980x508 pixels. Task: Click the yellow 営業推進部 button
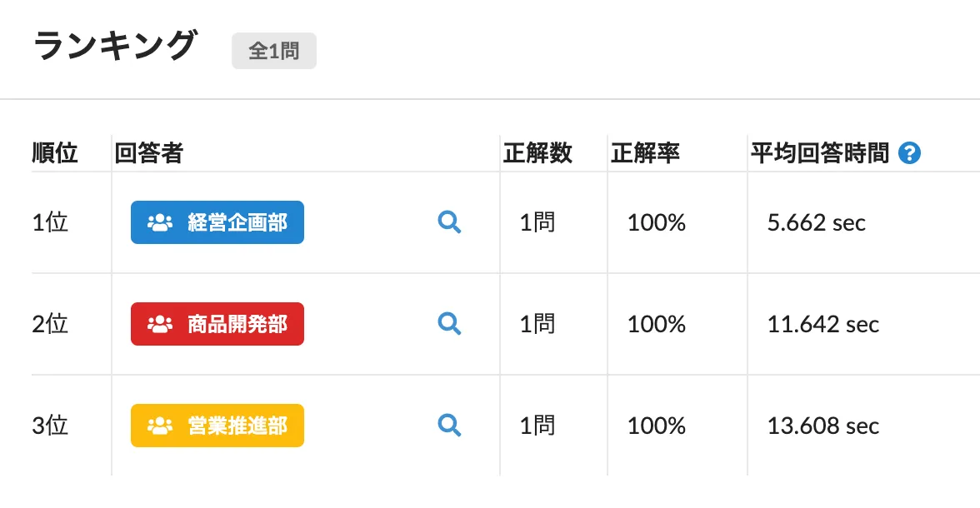pyautogui.click(x=217, y=426)
